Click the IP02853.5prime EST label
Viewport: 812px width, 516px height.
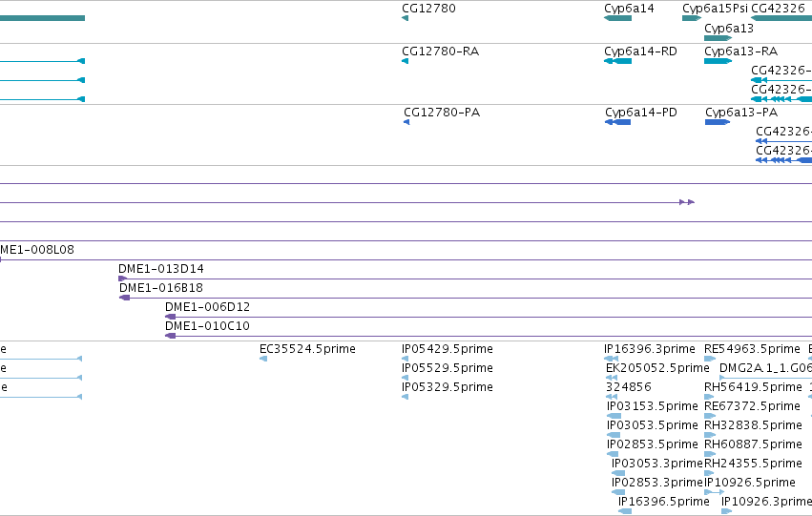(x=652, y=444)
